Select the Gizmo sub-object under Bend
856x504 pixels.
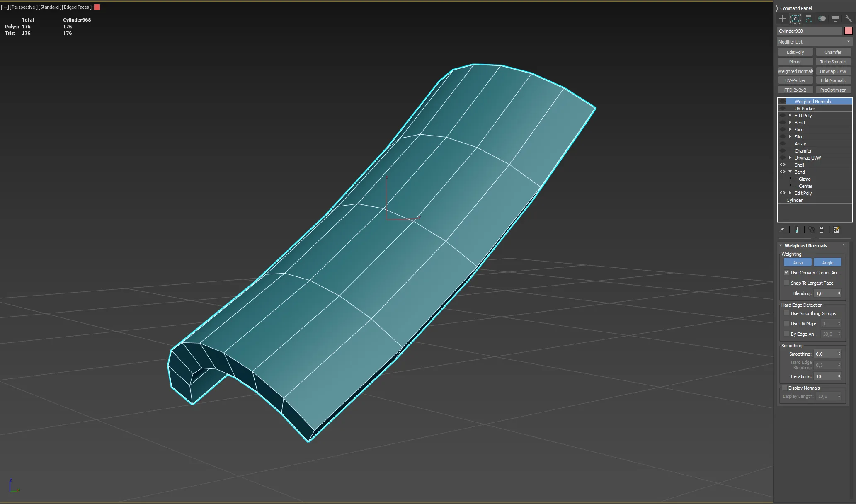(x=804, y=179)
